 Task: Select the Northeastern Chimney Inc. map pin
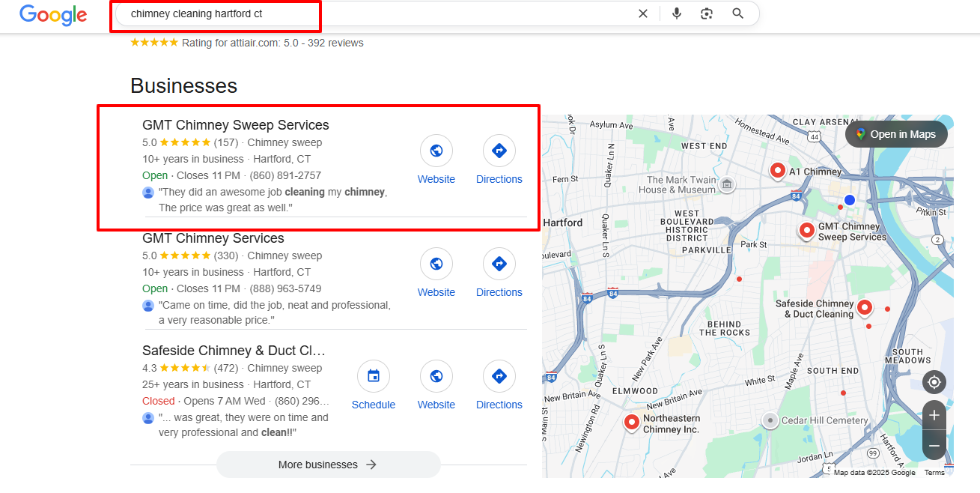(x=632, y=423)
